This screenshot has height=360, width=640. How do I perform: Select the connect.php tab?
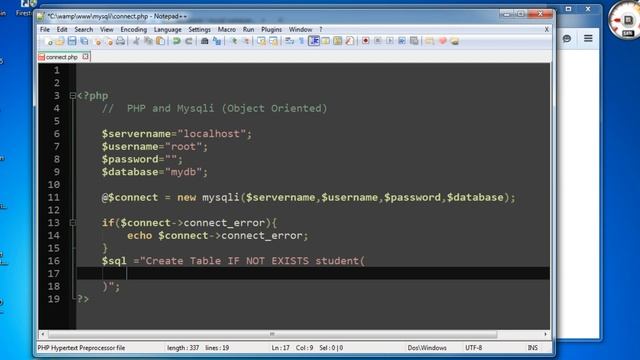(x=61, y=57)
